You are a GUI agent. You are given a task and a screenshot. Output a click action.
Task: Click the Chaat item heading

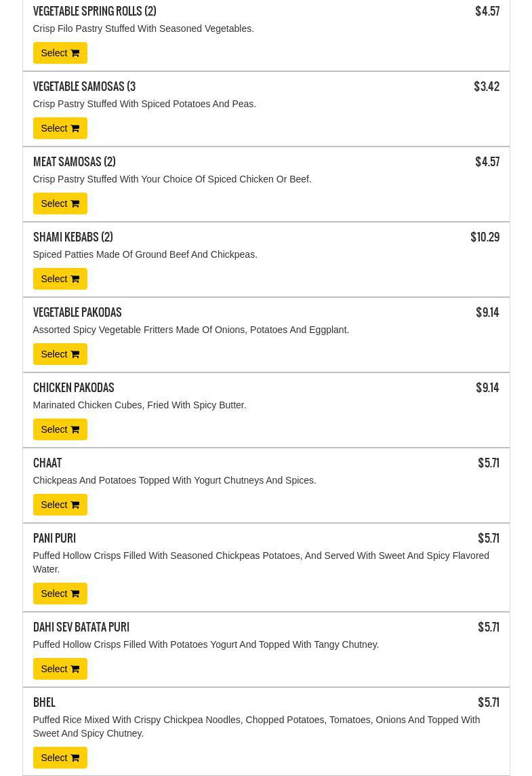click(47, 463)
